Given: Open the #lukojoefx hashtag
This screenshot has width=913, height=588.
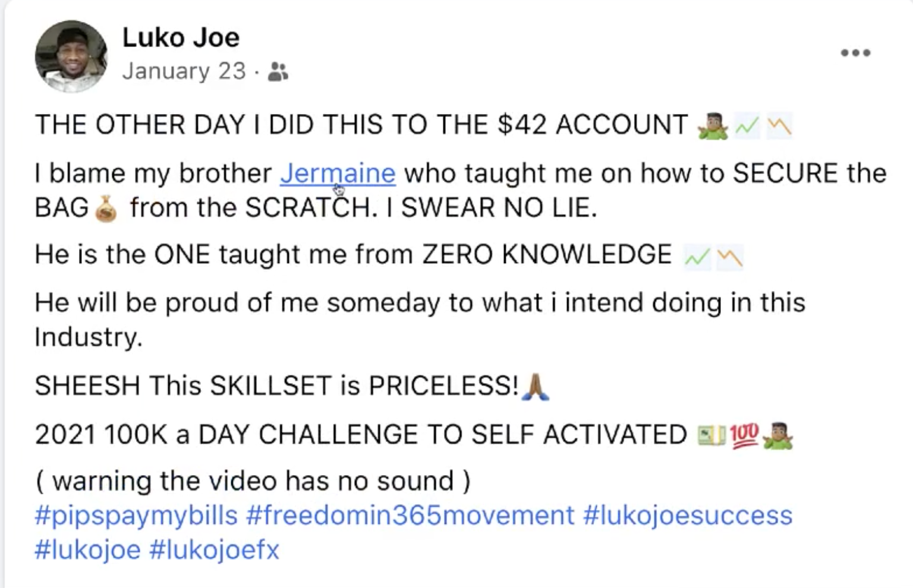Looking at the screenshot, I should 214,549.
